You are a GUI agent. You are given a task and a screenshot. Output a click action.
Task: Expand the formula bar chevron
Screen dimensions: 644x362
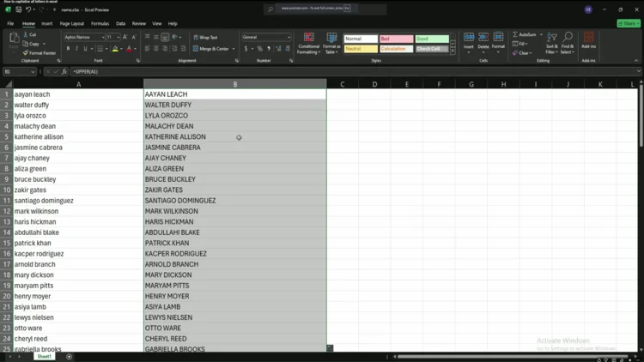639,71
